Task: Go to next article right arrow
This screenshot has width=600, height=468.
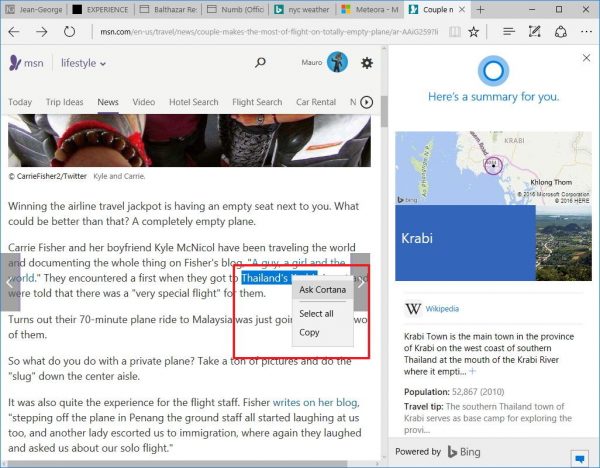Action: point(360,282)
